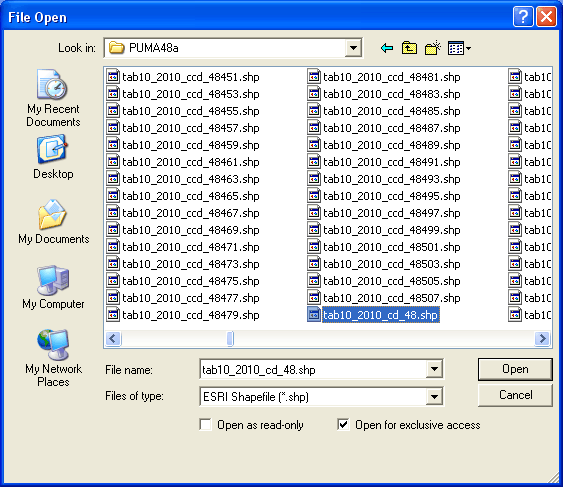Viewport: 563px width, 487px height.
Task: Select file name tab10_2010_ccd_48467.shp
Action: pos(191,213)
